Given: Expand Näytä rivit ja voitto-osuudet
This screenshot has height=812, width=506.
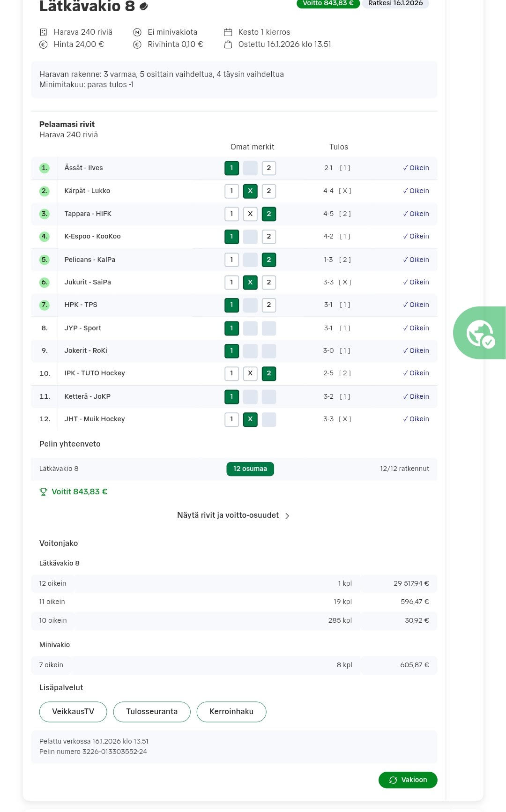Looking at the screenshot, I should point(228,515).
